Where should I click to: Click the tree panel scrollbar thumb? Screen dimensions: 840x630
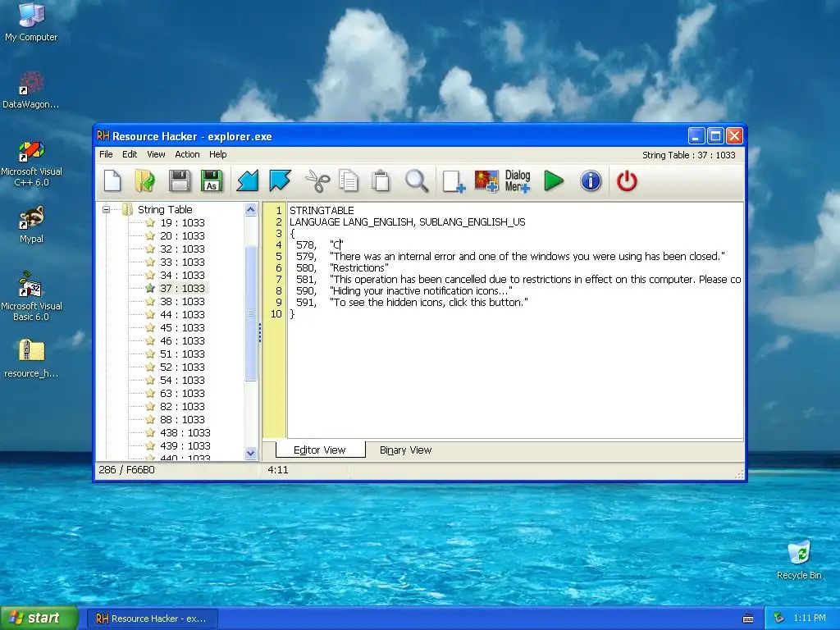point(251,313)
